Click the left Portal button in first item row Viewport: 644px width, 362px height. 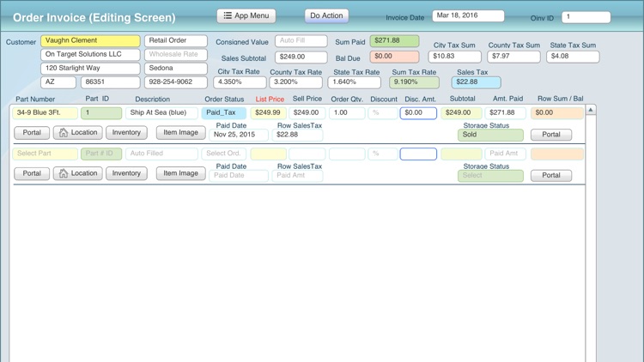click(x=32, y=133)
